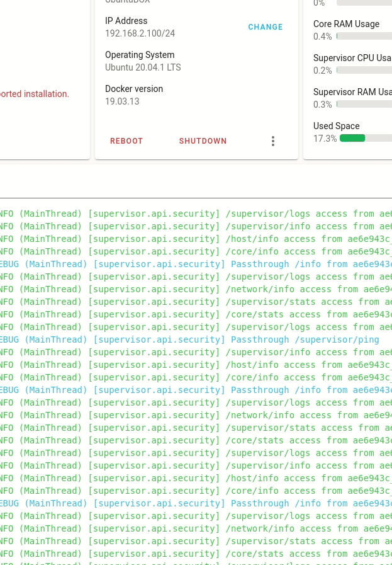The width and height of the screenshot is (392, 565).
Task: Click the first /supervisor/stats access log entry
Action: tap(196, 302)
